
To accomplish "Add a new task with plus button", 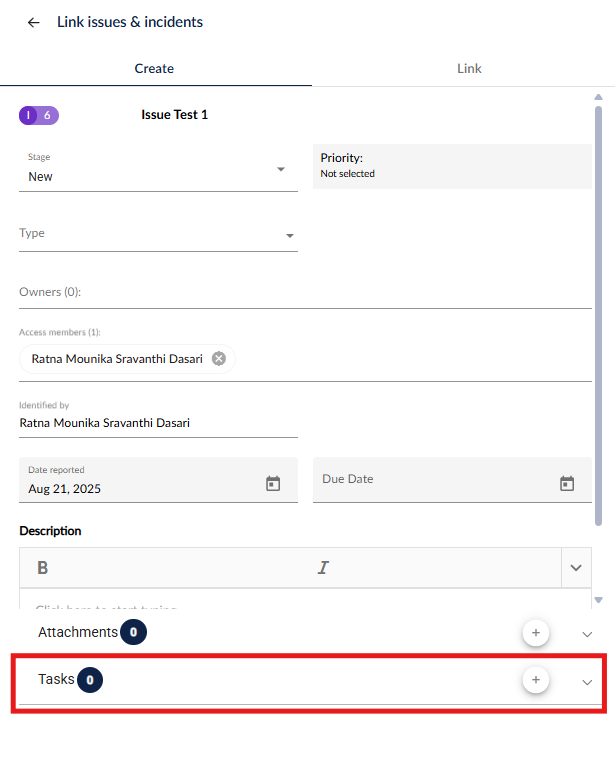I will [535, 679].
